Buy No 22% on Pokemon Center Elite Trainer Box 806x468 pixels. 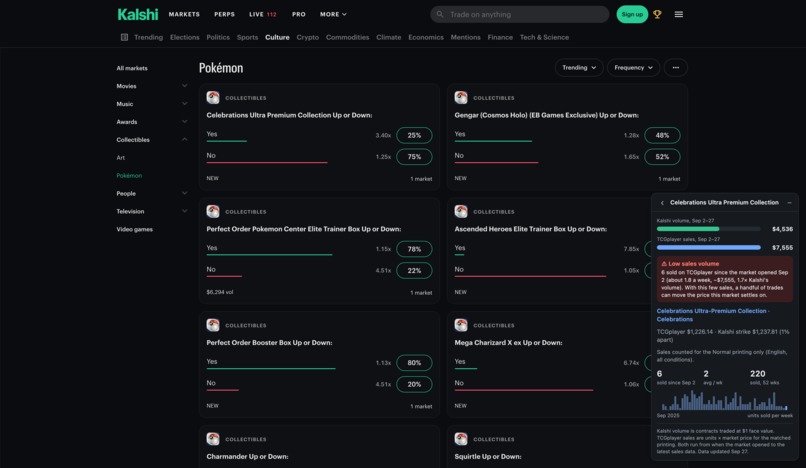[414, 271]
